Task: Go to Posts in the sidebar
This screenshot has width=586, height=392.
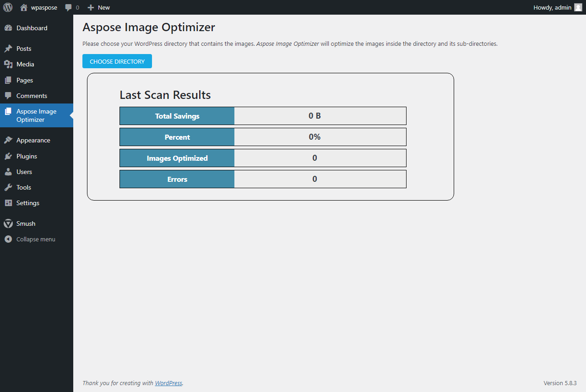Action: [x=37, y=49]
